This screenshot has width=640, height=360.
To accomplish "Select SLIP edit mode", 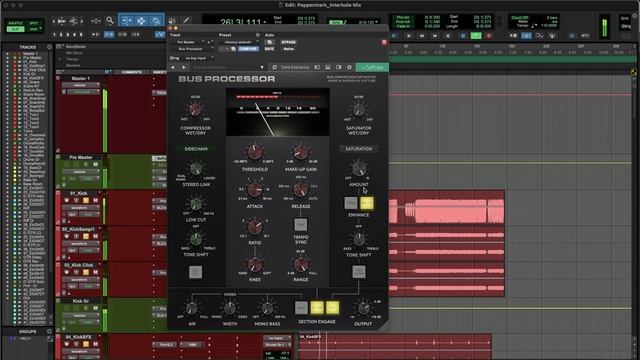I will pyautogui.click(x=16, y=29).
